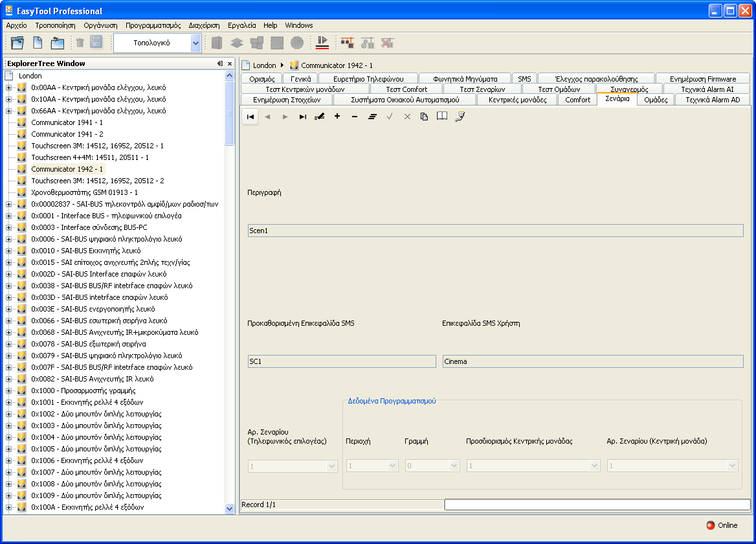Click the stacked lines record list icon
The width and height of the screenshot is (756, 544).
(372, 117)
